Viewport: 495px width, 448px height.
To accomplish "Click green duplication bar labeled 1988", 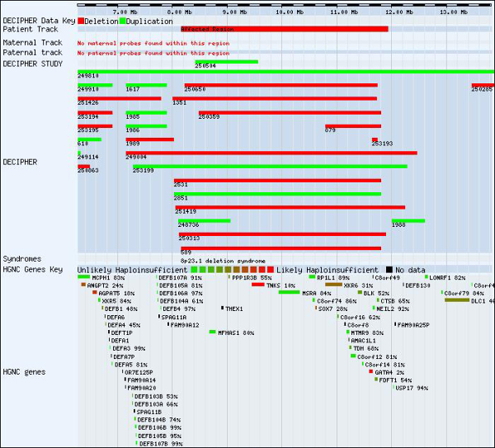I will click(x=408, y=220).
